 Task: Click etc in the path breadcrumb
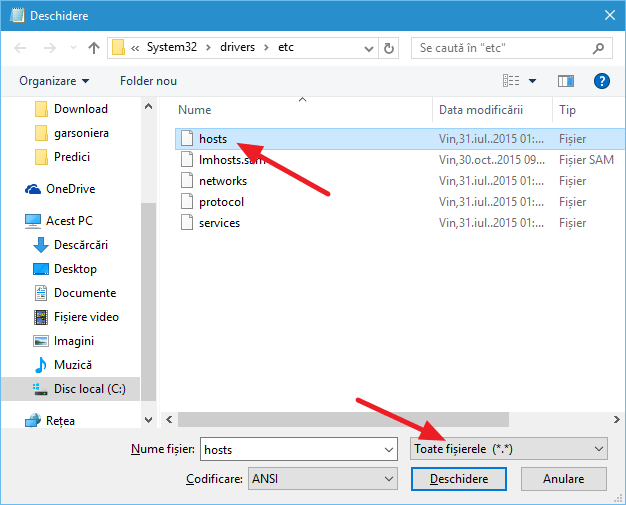tap(286, 47)
